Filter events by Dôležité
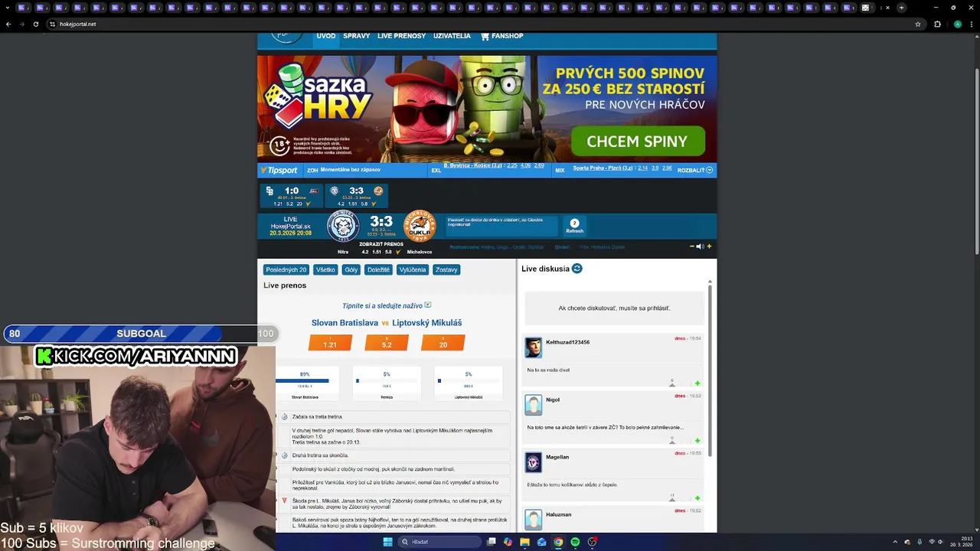Image resolution: width=980 pixels, height=551 pixels. tap(378, 269)
